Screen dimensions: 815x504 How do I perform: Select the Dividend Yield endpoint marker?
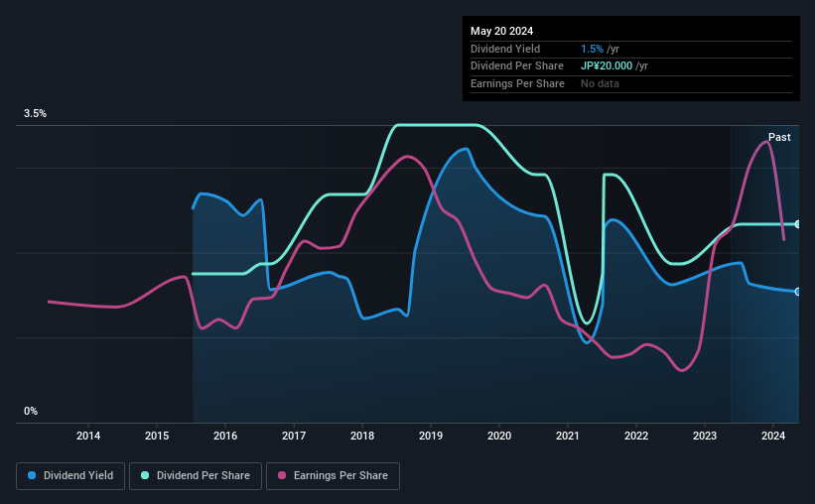tap(798, 292)
